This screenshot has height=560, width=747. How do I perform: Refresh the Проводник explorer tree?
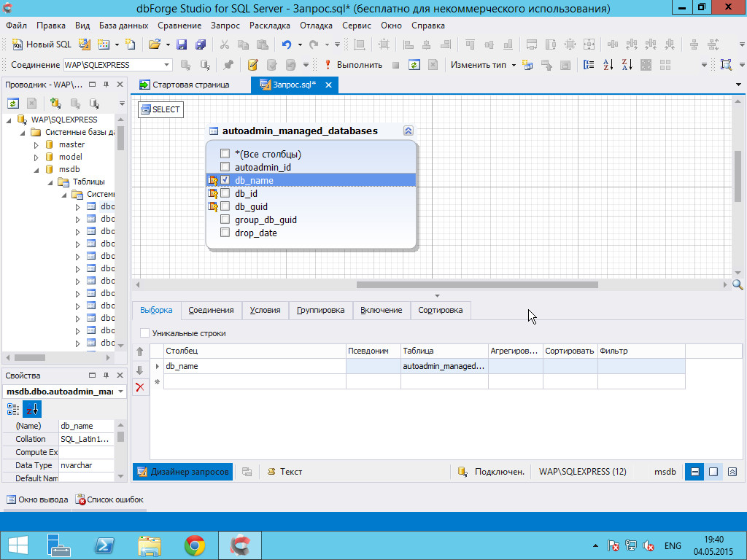(13, 104)
